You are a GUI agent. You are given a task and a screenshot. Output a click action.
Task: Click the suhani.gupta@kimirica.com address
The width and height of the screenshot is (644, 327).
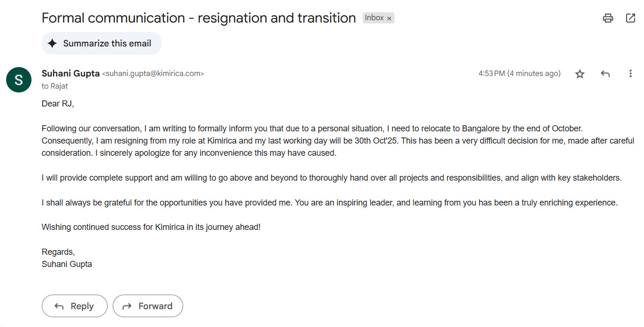153,74
